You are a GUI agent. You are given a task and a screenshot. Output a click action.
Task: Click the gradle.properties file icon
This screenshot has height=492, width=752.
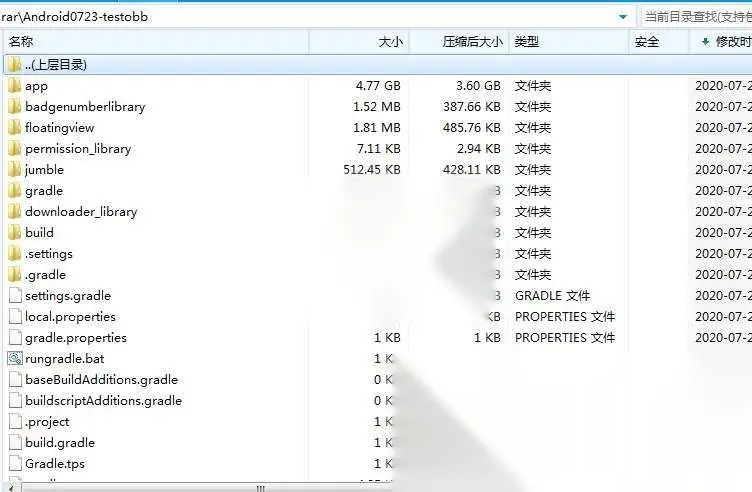point(15,338)
